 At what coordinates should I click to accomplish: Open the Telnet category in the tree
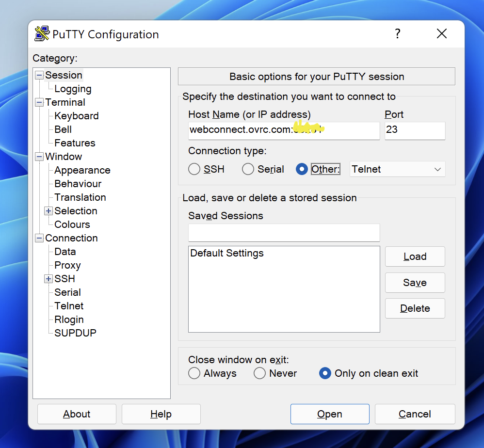click(x=69, y=306)
